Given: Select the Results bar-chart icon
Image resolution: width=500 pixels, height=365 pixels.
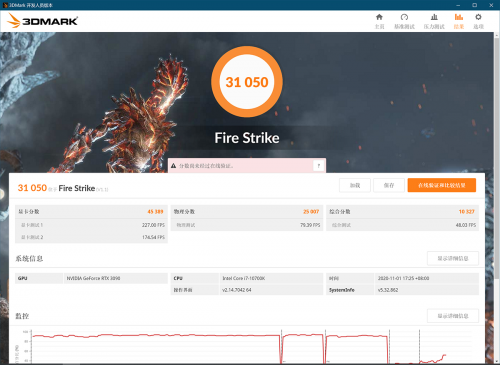Looking at the screenshot, I should tap(459, 17).
